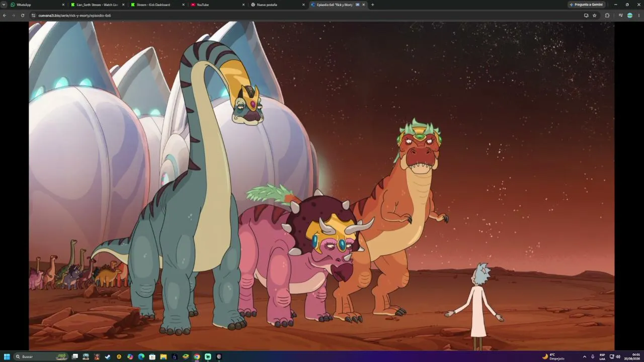Show hidden system tray icons
Viewport: 644px width, 362px height.
coord(585,356)
